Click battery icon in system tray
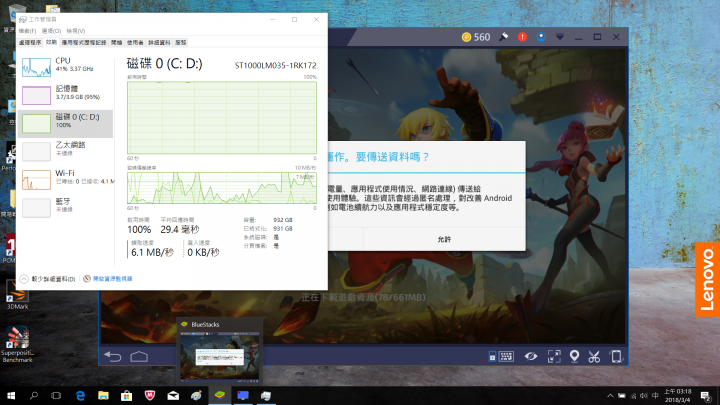 (622, 395)
